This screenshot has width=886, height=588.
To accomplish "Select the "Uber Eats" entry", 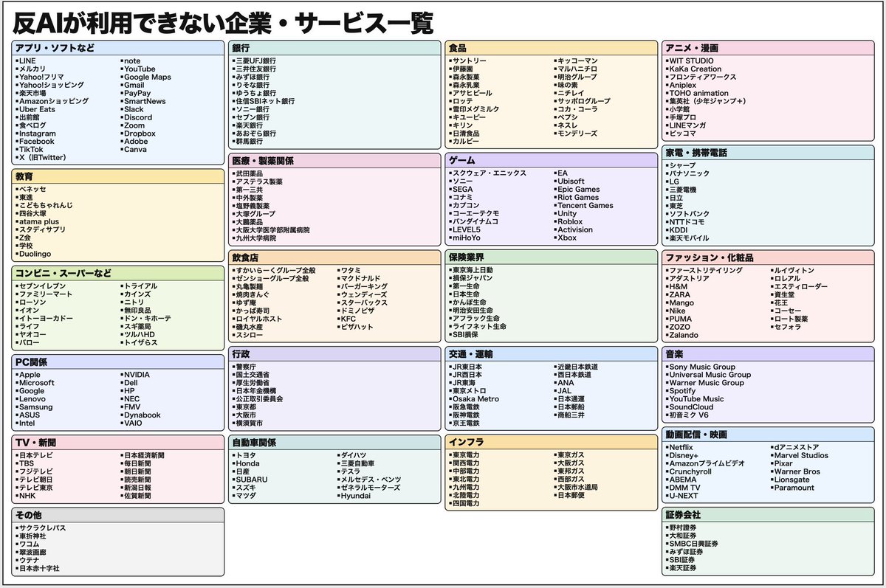I will pos(37,109).
